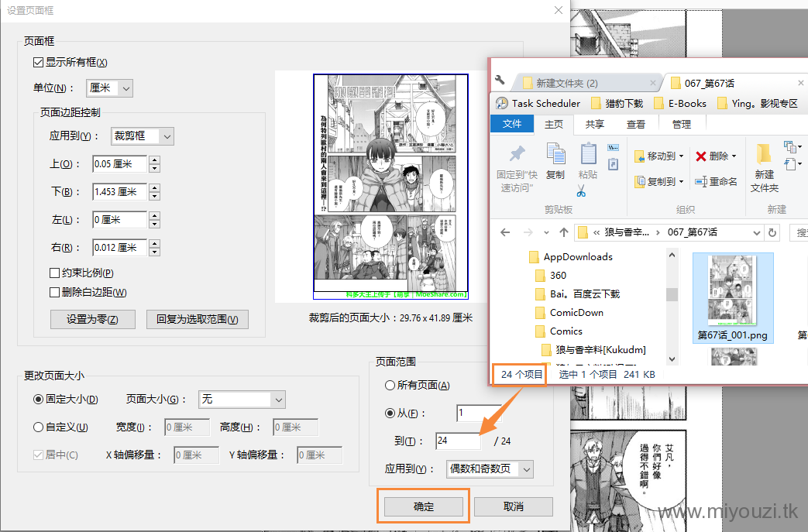This screenshot has height=532, width=808.
Task: Click the New item icon
Action: (789, 147)
